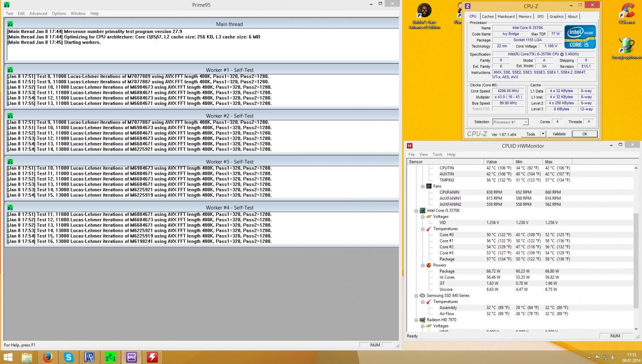Screen dimensions: 642x364
Task: Open Skype from the taskbar
Action: pos(69,357)
